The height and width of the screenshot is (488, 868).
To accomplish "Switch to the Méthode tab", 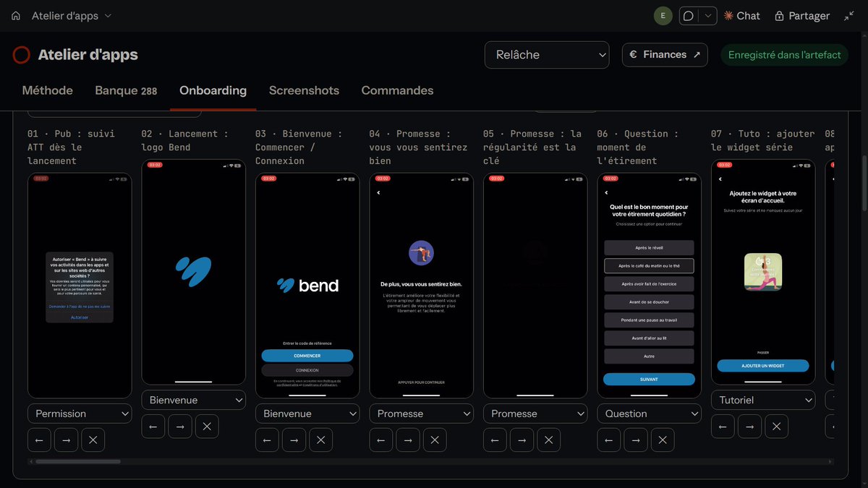I will 48,90.
